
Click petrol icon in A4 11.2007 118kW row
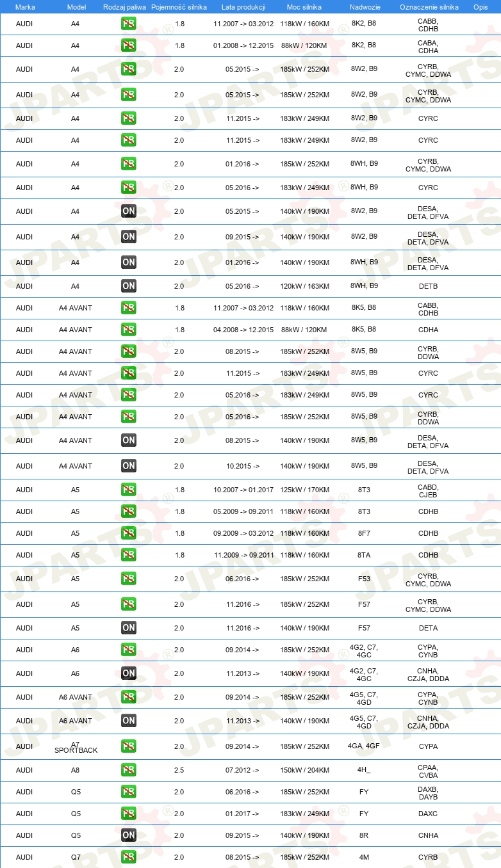(x=129, y=24)
